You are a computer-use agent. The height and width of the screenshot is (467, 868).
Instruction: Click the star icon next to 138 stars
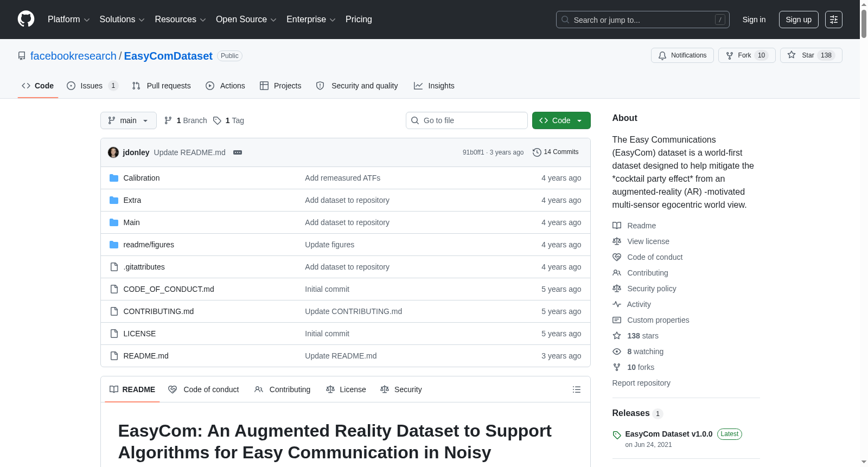[x=617, y=336]
